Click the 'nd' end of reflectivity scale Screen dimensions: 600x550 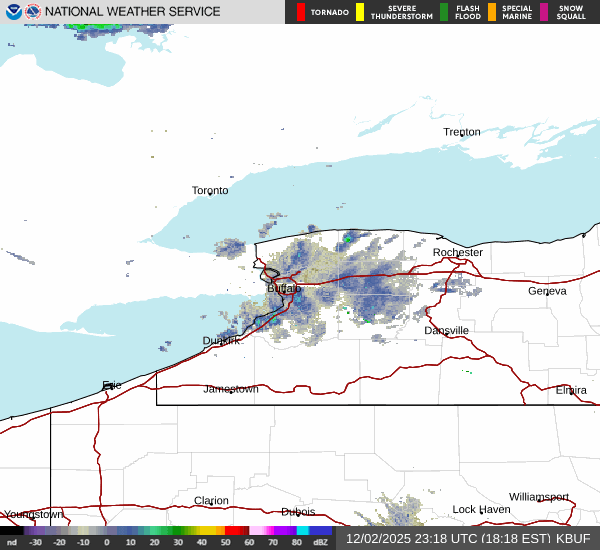coord(12,542)
